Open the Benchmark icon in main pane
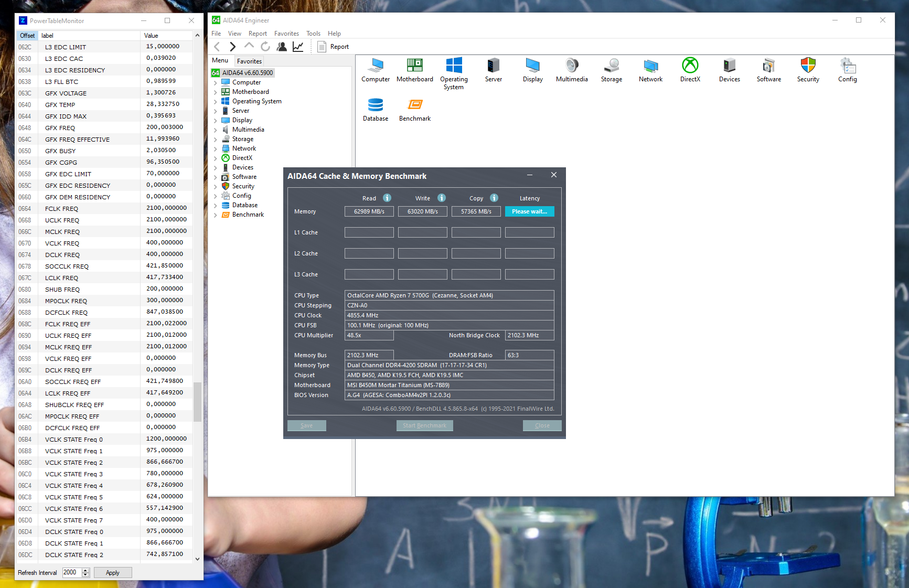The width and height of the screenshot is (909, 588). point(415,110)
